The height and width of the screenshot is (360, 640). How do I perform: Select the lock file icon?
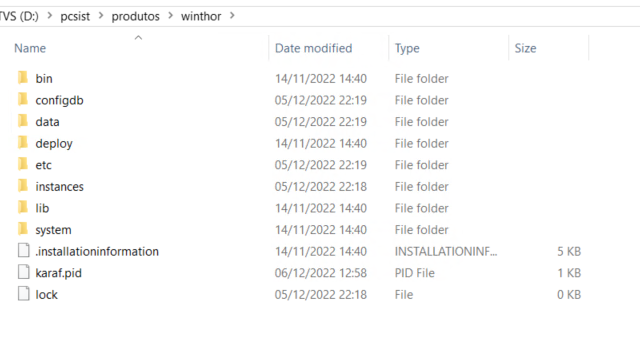[24, 293]
